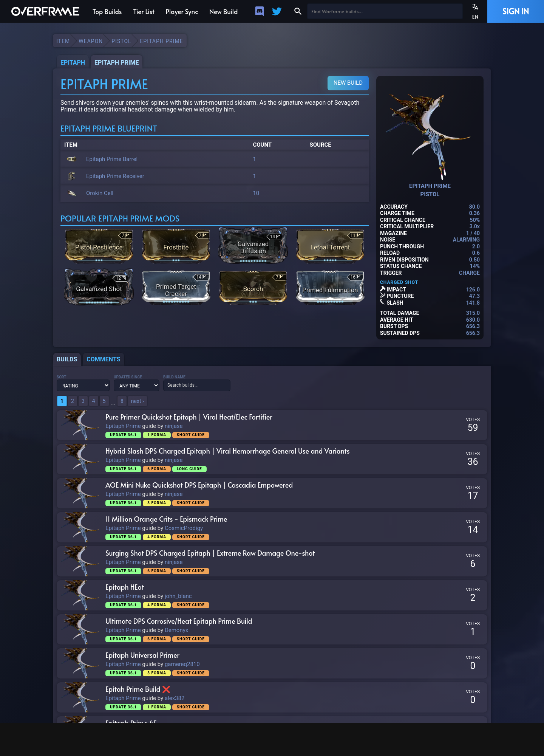Open the Twitter bird icon link

coord(277,11)
